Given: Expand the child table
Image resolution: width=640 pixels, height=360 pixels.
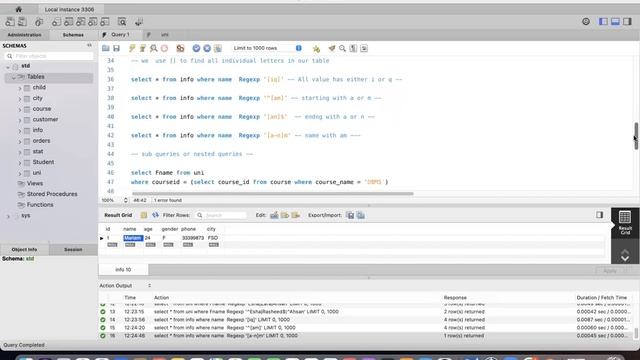Looking at the screenshot, I should (x=20, y=88).
